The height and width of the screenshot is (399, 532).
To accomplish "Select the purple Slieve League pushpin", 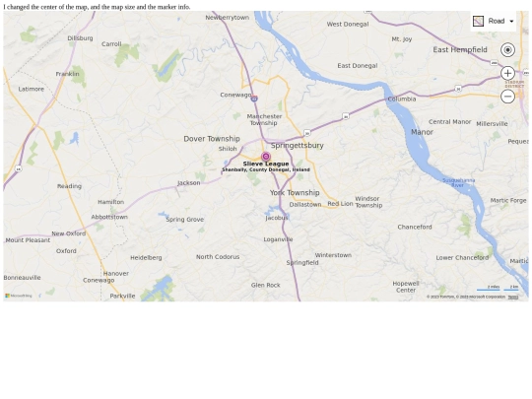I will [266, 157].
